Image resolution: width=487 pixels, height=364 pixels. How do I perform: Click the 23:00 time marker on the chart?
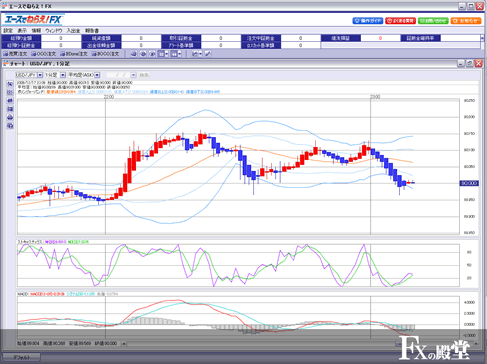click(x=375, y=97)
